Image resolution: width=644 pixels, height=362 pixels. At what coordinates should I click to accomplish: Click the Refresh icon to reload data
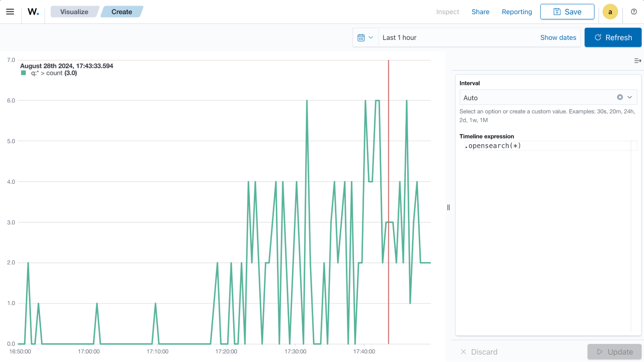click(598, 37)
